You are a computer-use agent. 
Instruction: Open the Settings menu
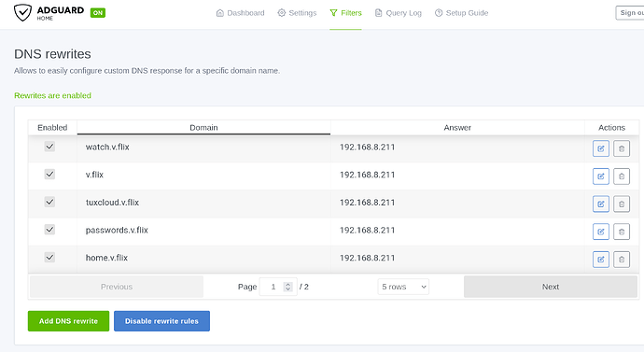pos(297,13)
